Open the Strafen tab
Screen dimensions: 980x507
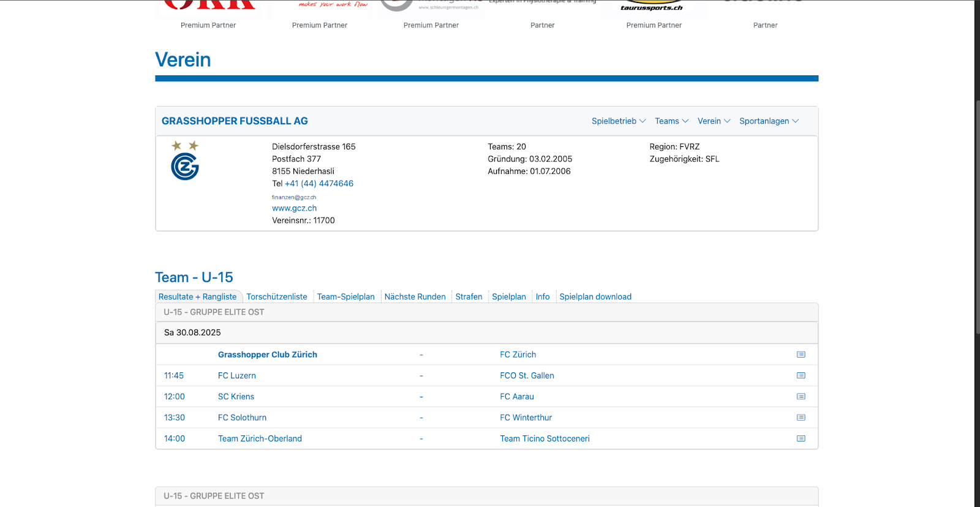(x=469, y=297)
